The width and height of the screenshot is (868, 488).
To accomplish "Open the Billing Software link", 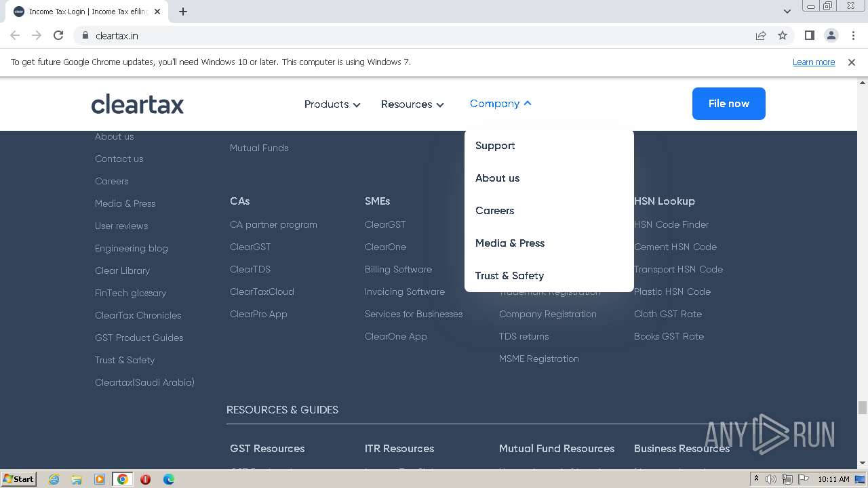I will tap(398, 269).
